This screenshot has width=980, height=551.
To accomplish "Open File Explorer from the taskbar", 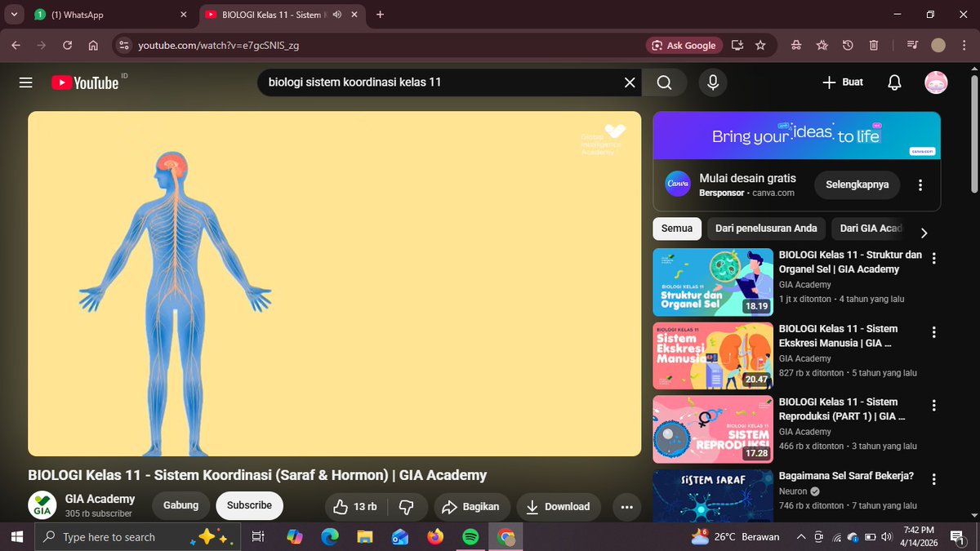I will 364,537.
